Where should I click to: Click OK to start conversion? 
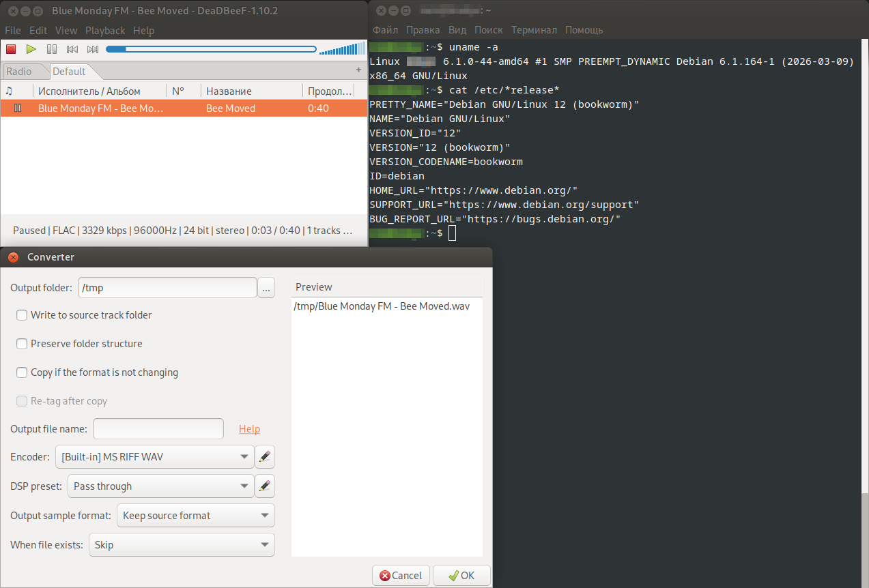pyautogui.click(x=461, y=576)
